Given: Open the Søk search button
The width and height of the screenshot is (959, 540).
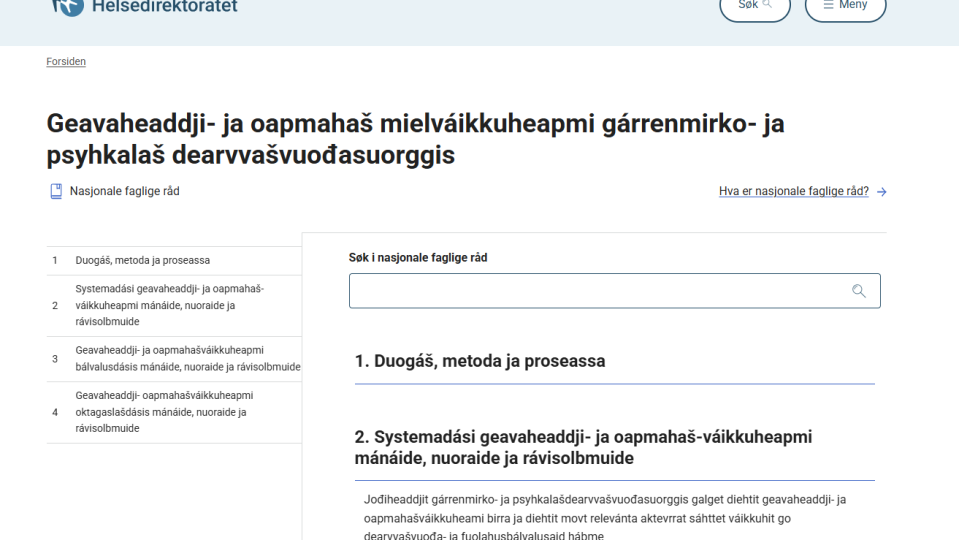Looking at the screenshot, I should 754,5.
